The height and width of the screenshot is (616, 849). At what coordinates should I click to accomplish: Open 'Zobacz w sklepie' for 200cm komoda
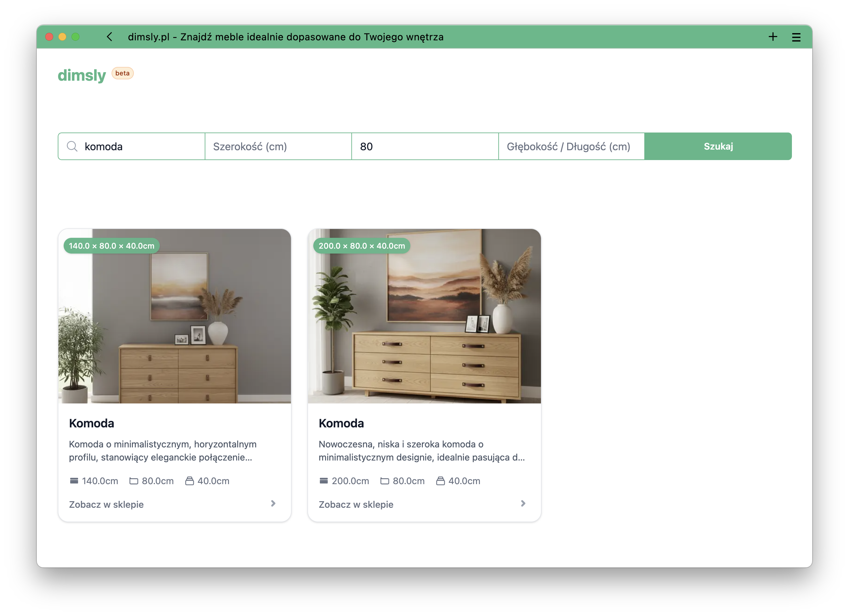pos(356,504)
